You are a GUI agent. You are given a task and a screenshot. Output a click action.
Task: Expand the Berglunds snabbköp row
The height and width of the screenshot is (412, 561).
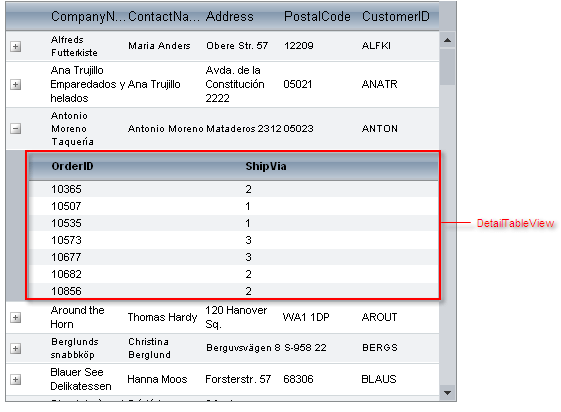click(15, 348)
